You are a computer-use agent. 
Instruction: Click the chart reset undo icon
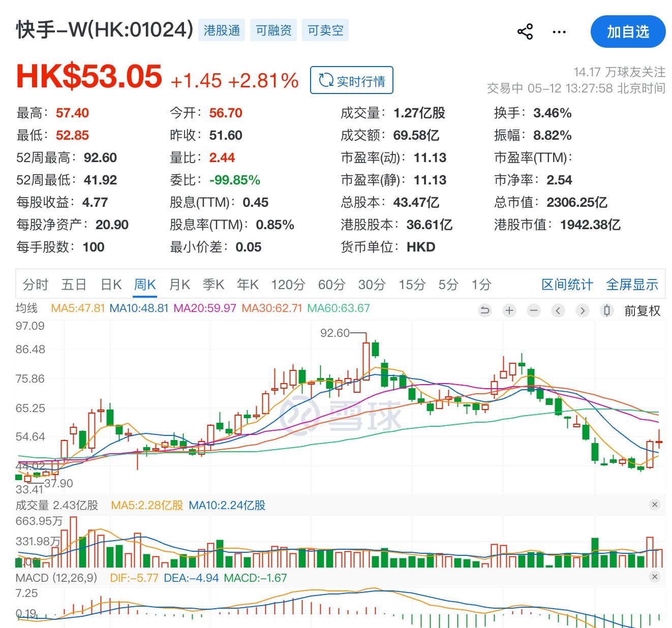[x=485, y=310]
